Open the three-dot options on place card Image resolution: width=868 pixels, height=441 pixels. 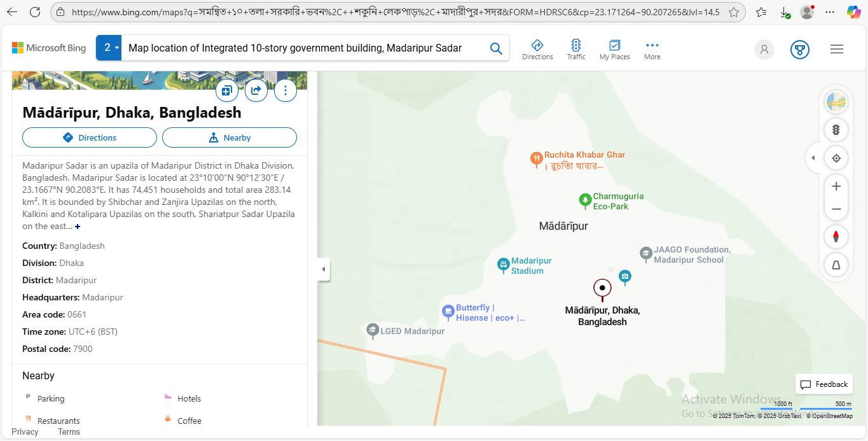(x=286, y=90)
